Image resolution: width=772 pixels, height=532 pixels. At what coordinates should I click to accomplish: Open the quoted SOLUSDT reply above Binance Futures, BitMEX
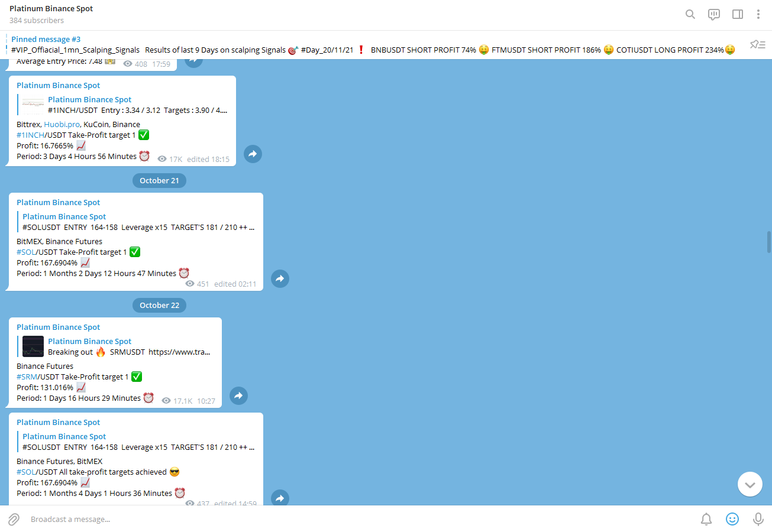pos(137,442)
